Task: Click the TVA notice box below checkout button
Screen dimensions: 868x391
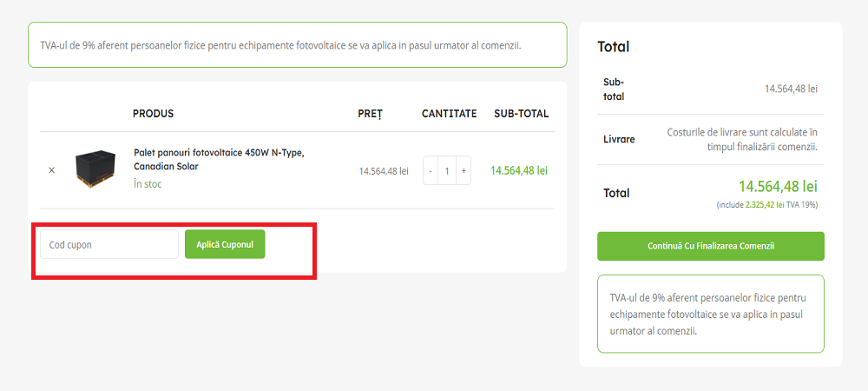Action: [x=710, y=314]
